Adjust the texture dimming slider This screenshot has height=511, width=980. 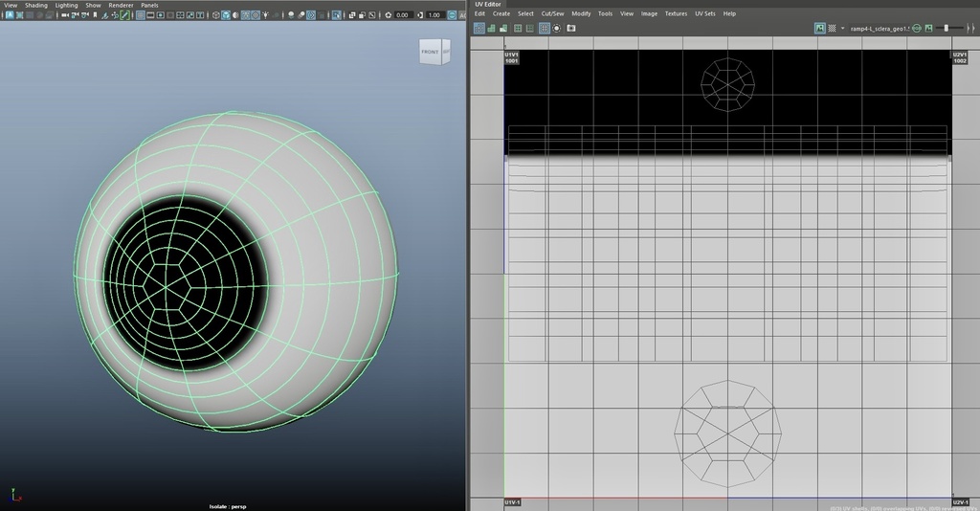click(946, 28)
